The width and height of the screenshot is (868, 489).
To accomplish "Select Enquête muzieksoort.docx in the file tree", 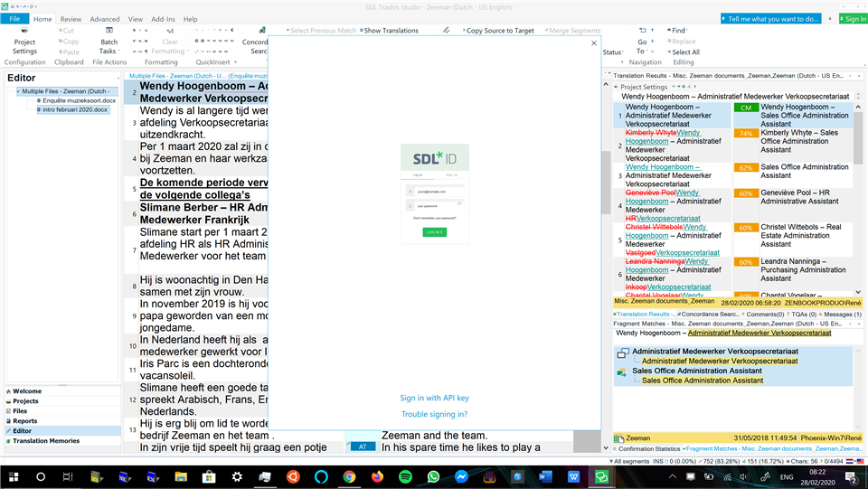I will [x=76, y=100].
